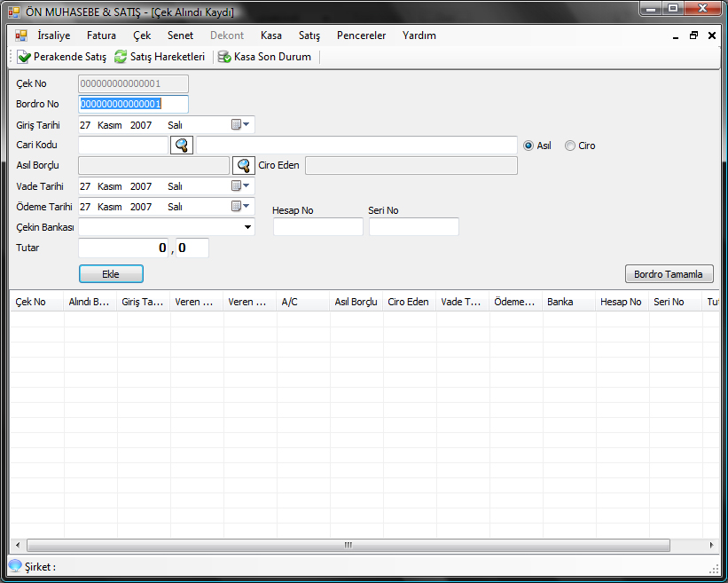Expand the Vade Tarihi date dropdown
This screenshot has width=728, height=583.
(240, 186)
